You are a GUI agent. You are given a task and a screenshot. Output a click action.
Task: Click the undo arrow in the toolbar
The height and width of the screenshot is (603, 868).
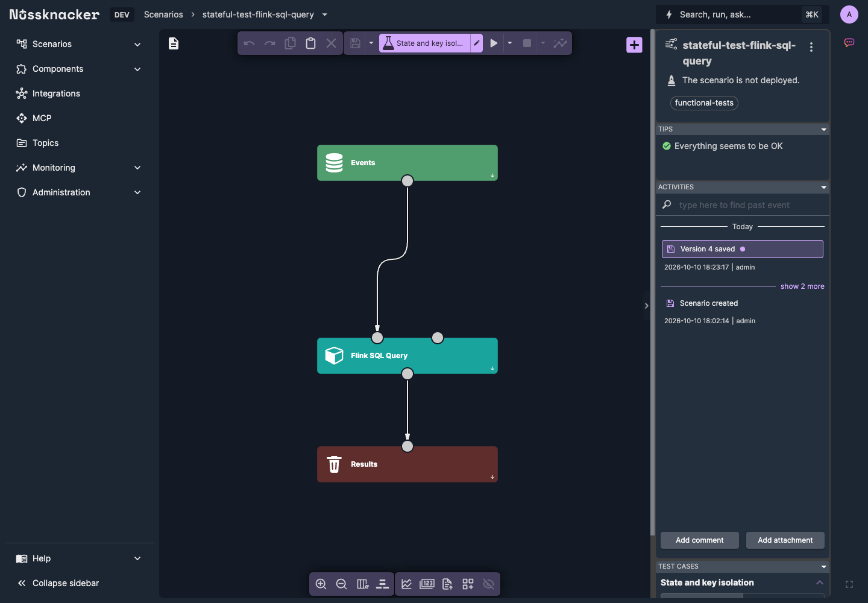pos(250,43)
